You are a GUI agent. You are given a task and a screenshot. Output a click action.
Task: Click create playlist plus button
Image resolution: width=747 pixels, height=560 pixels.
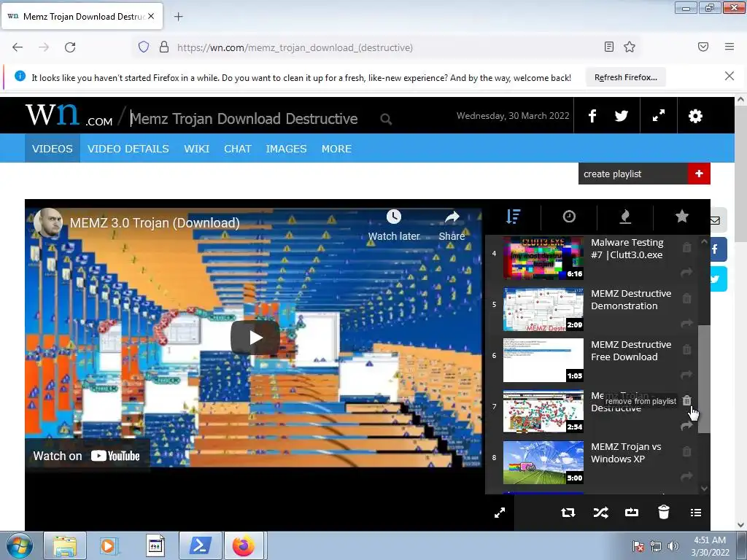coord(699,174)
